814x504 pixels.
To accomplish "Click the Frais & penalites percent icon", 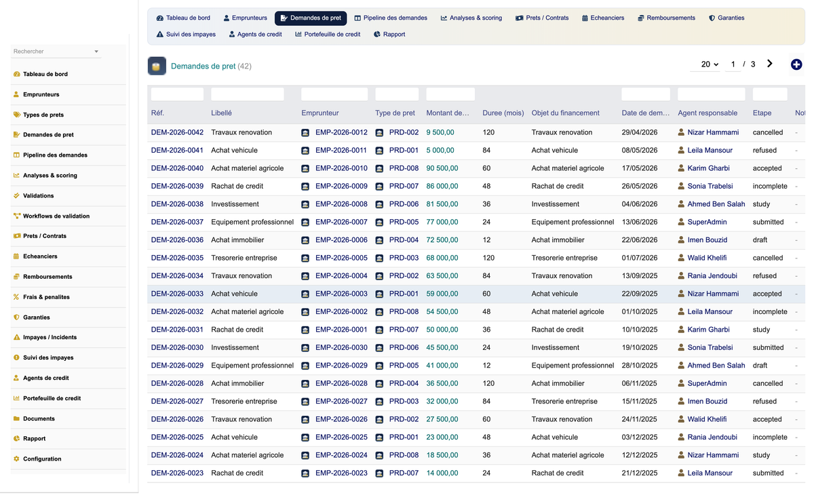I will (16, 297).
